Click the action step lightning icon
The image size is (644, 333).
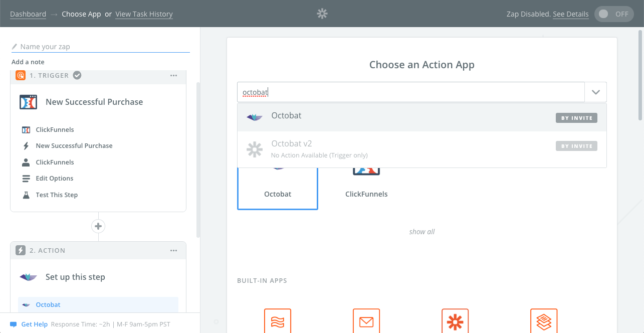pos(21,250)
